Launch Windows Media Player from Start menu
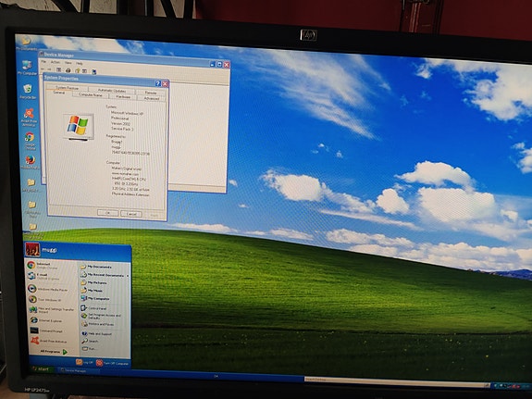The height and width of the screenshot is (399, 532). (47, 290)
